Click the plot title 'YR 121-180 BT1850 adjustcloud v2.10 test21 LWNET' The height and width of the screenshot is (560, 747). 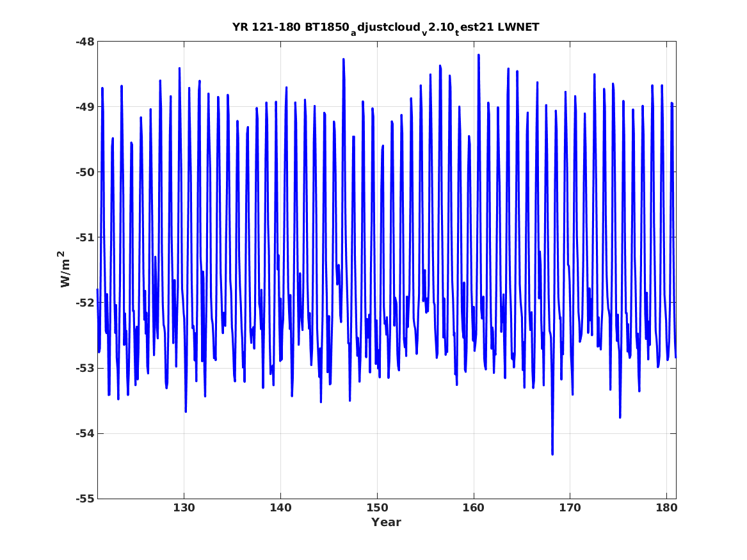tap(386, 28)
